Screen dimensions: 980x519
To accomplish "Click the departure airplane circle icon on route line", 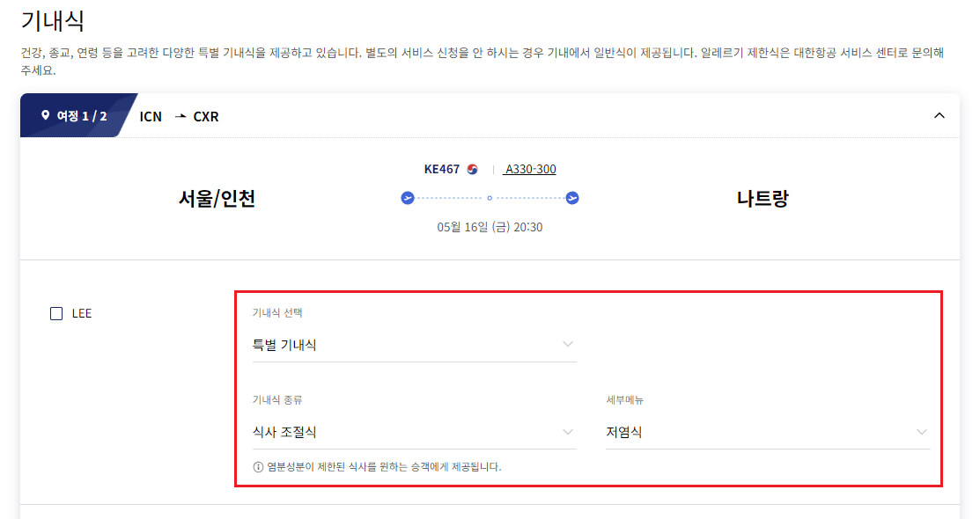I will click(x=407, y=198).
